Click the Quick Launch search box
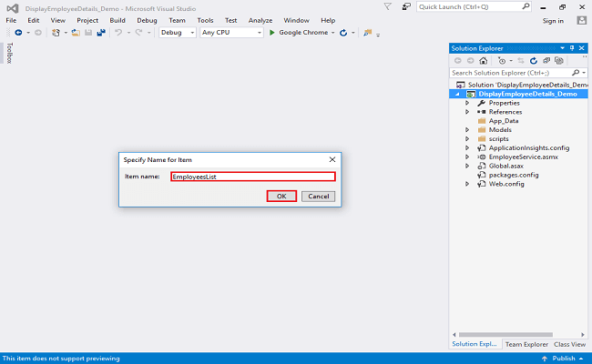Image resolution: width=592 pixels, height=364 pixels. pos(474,6)
